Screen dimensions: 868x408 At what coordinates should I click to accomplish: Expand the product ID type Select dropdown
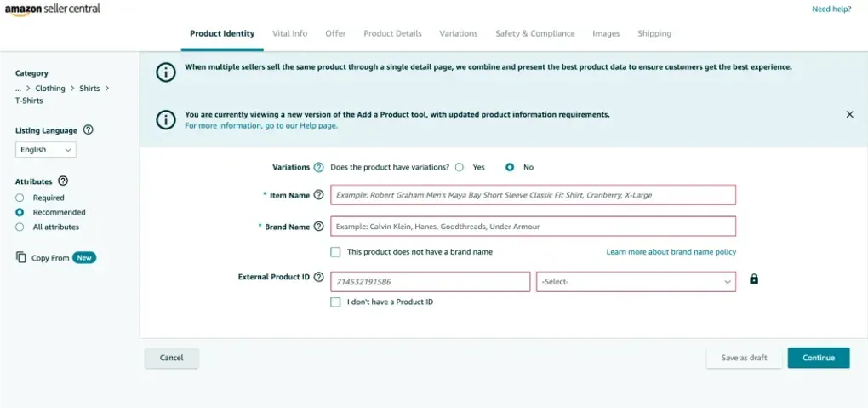point(636,282)
